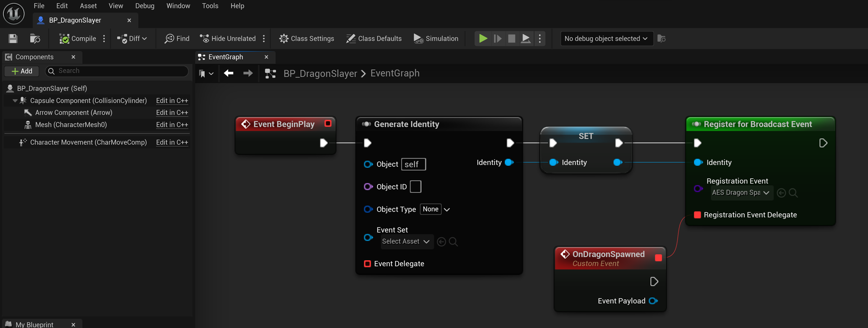This screenshot has width=868, height=328.
Task: Open the Asset menu
Action: pyautogui.click(x=88, y=6)
